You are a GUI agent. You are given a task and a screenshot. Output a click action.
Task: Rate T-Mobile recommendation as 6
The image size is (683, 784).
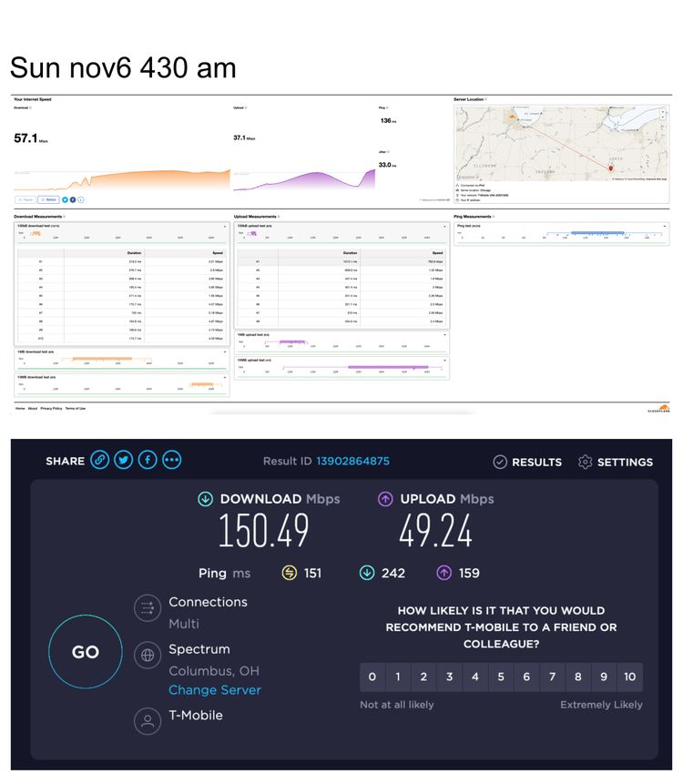(x=526, y=677)
